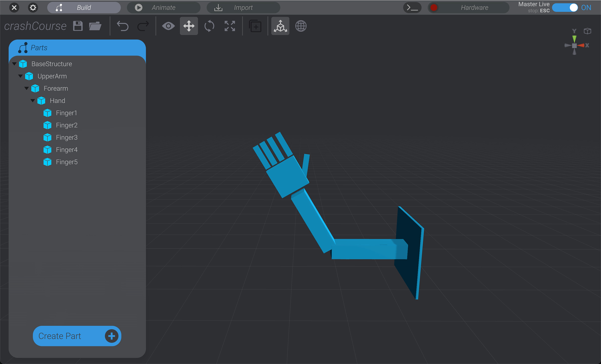Select the Rotate tool
This screenshot has height=364, width=601.
209,26
